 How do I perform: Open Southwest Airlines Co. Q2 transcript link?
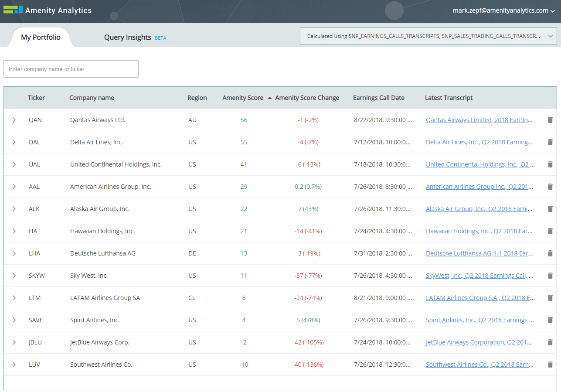[479, 365]
